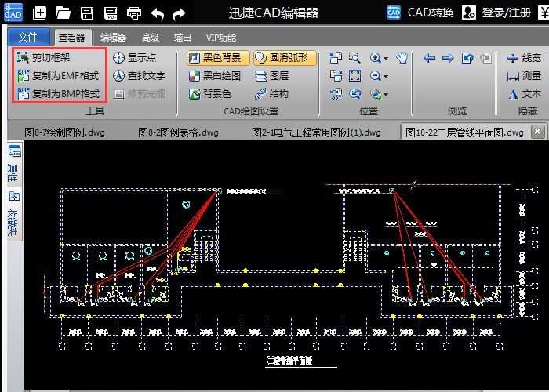Open the 文件 file menu

coord(27,37)
